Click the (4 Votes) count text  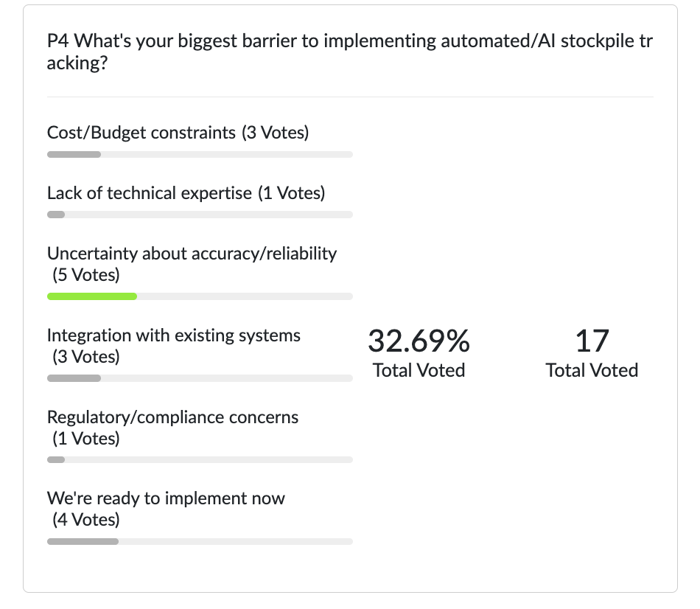(85, 520)
